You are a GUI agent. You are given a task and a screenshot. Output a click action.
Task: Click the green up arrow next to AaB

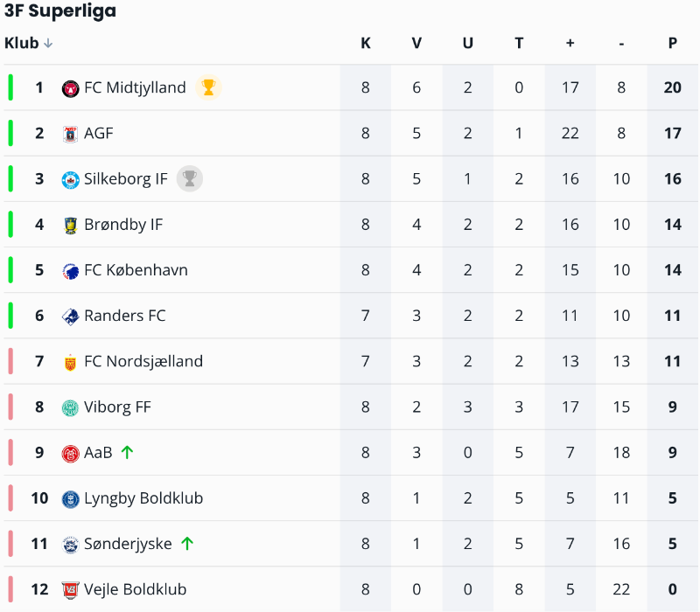click(x=128, y=452)
